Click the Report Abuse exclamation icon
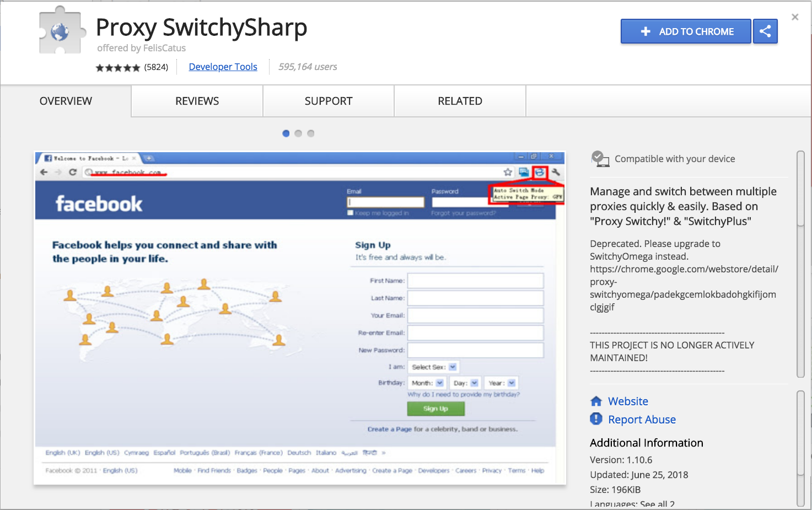This screenshot has width=812, height=510. pyautogui.click(x=596, y=419)
